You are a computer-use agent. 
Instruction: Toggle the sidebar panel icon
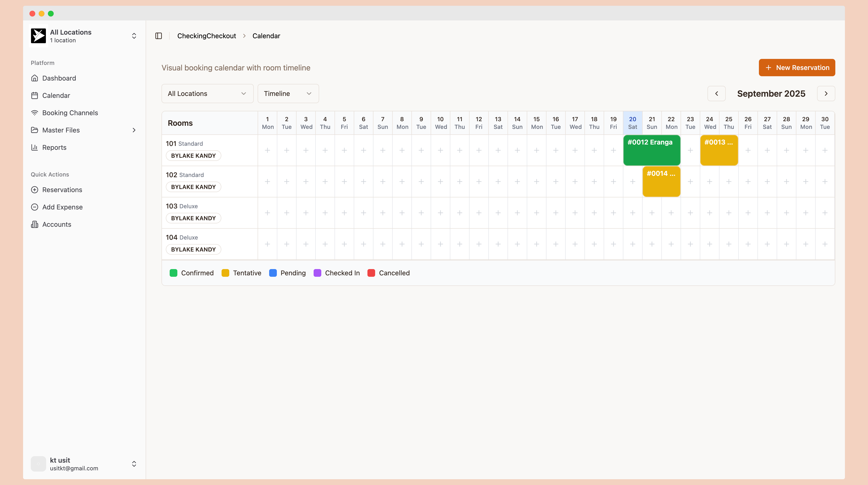[x=158, y=36]
